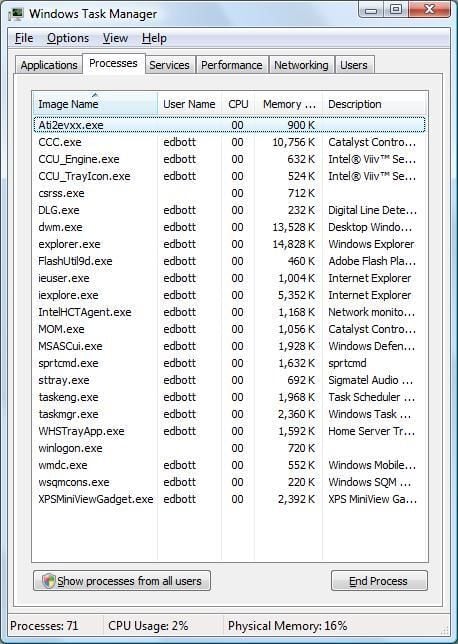Click Show processes from all users
The image size is (458, 644).
click(x=122, y=581)
